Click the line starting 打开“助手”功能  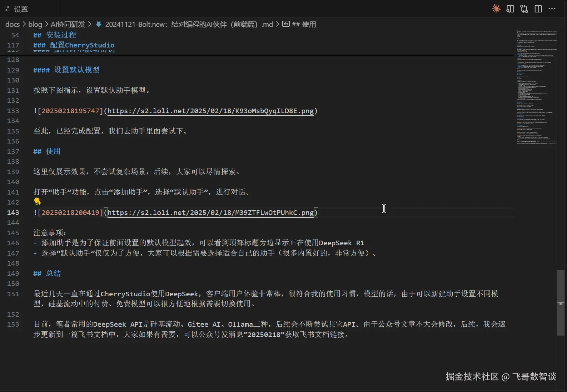pos(142,192)
